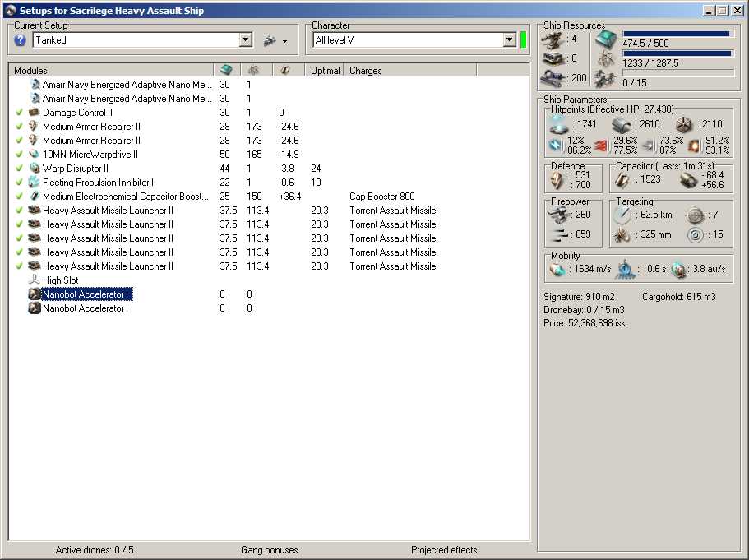Viewport: 749px width, 560px height.
Task: Click the powergrid icon in Ship Resources
Action: (x=606, y=58)
